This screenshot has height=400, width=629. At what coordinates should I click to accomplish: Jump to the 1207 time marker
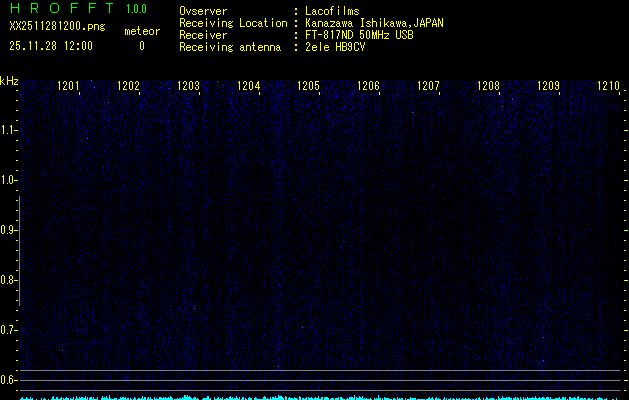click(429, 87)
